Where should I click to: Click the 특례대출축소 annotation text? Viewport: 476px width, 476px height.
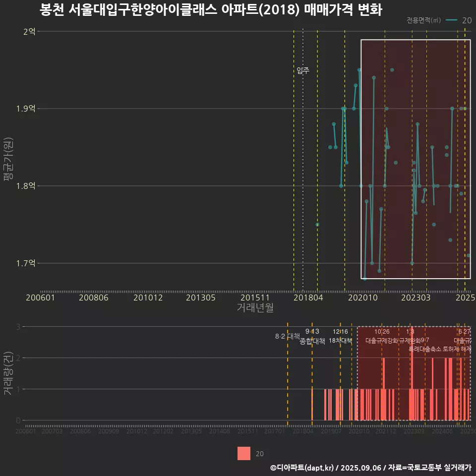pyautogui.click(x=424, y=349)
